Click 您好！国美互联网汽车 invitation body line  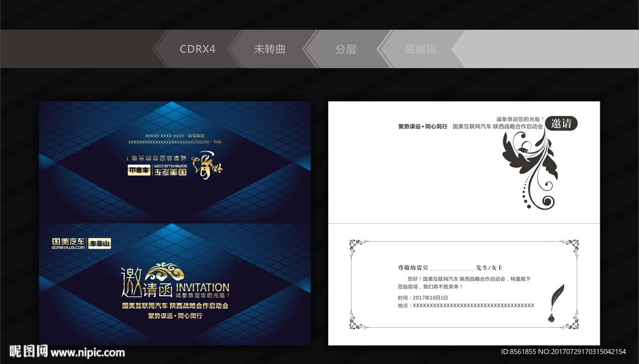(x=469, y=279)
